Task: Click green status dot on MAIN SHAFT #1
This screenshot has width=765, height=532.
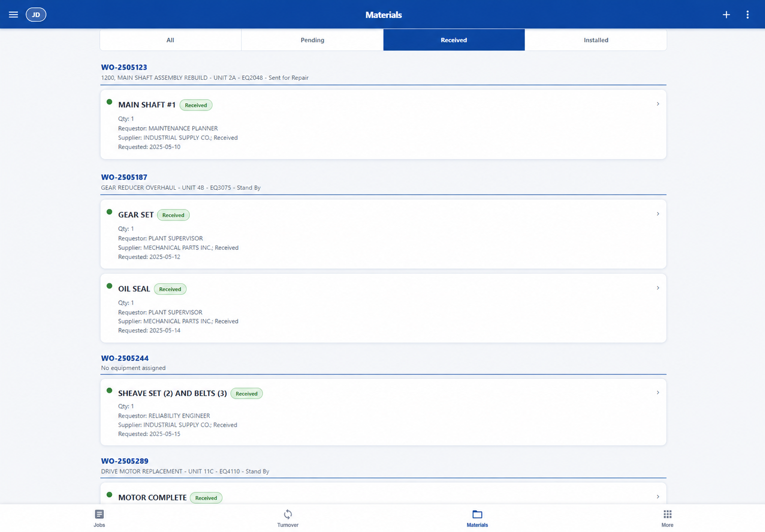Action: pyautogui.click(x=109, y=102)
